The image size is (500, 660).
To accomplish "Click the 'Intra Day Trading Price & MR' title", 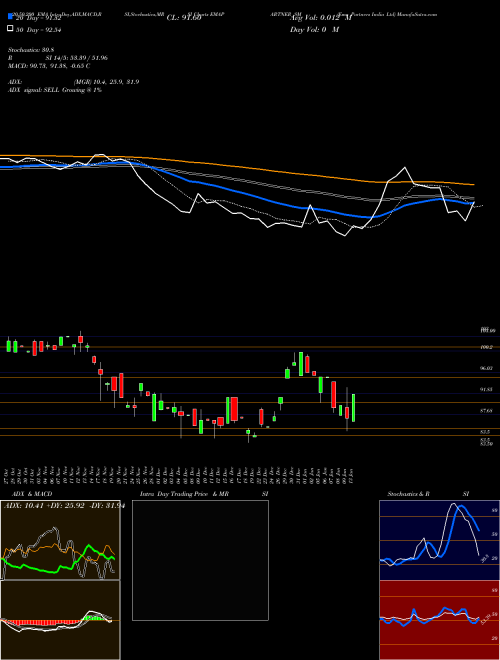I will coord(184,494).
